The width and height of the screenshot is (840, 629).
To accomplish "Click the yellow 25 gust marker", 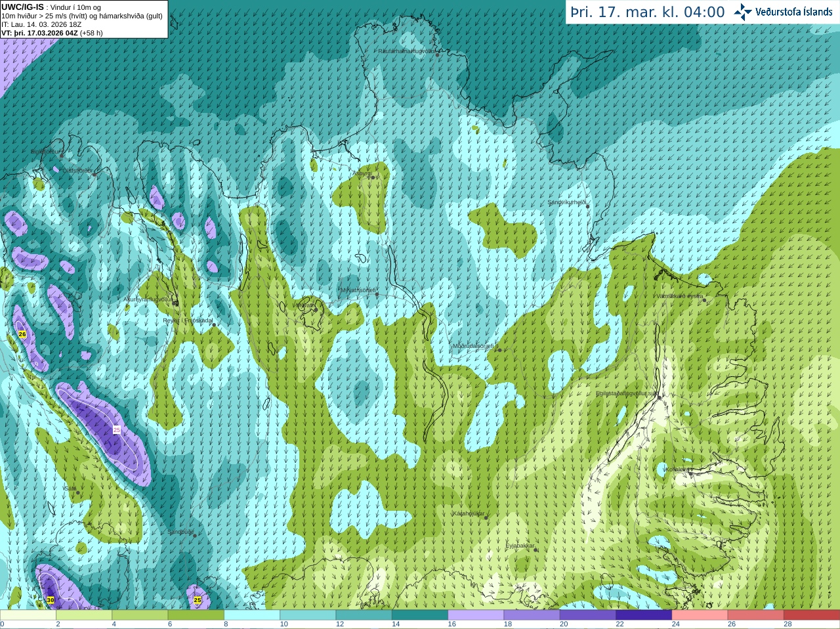I will pos(198,599).
